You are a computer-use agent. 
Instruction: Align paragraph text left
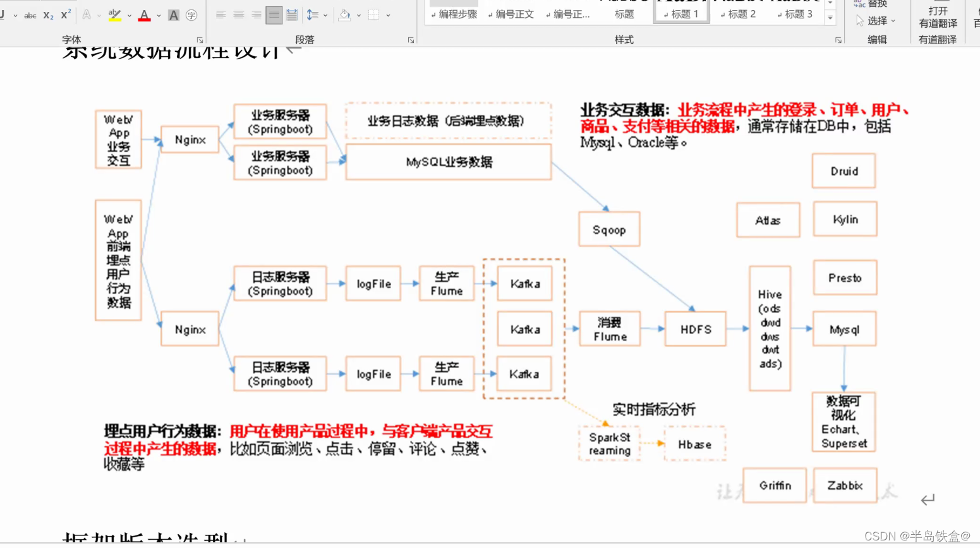coord(221,15)
